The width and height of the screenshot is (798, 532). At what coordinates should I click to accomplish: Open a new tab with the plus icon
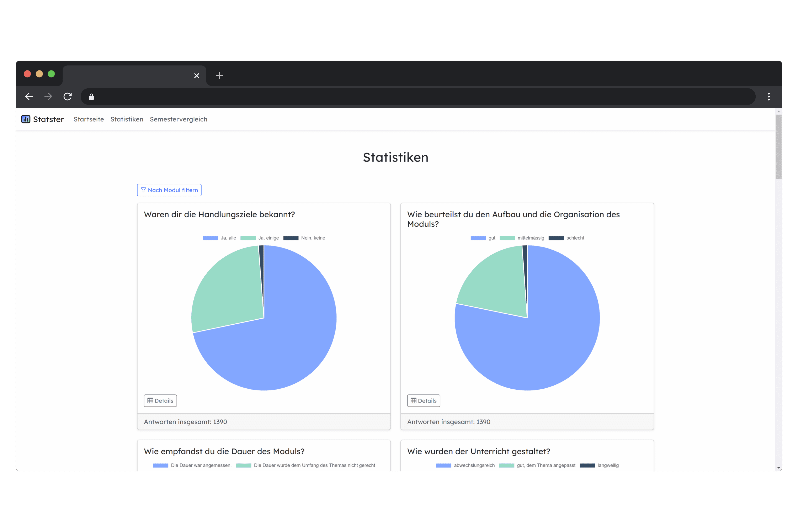219,76
